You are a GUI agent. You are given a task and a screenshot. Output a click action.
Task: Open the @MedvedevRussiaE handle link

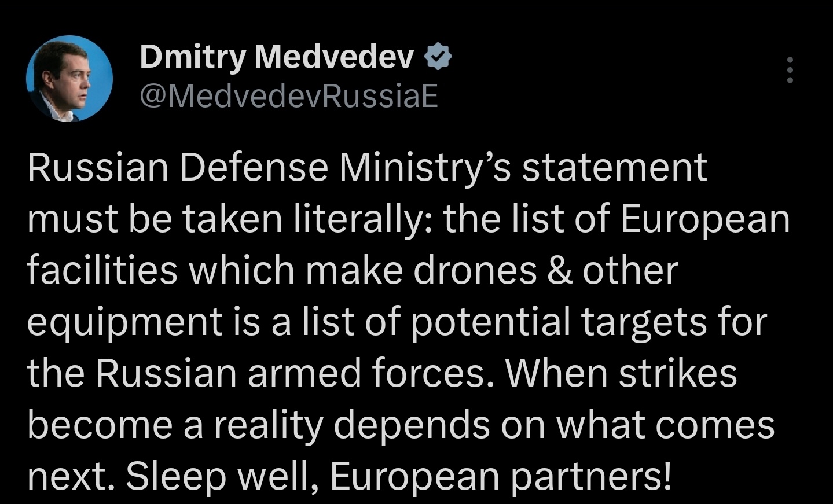tap(289, 96)
